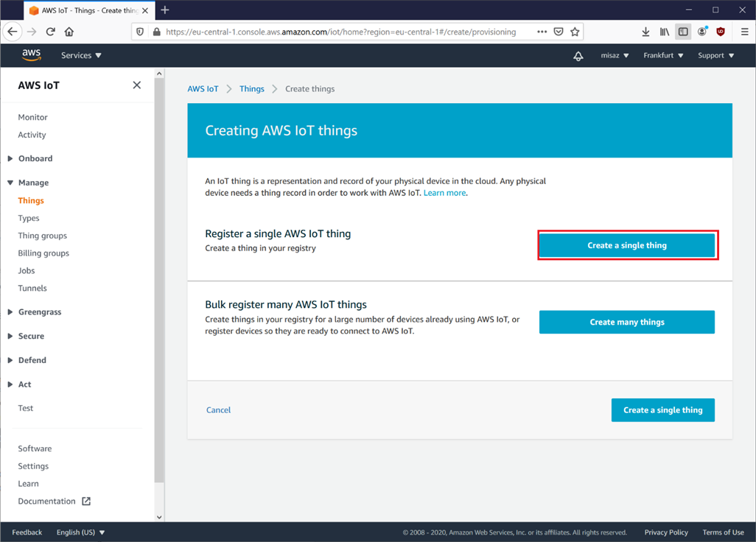The width and height of the screenshot is (756, 542).
Task: Click Cancel link
Action: point(218,410)
